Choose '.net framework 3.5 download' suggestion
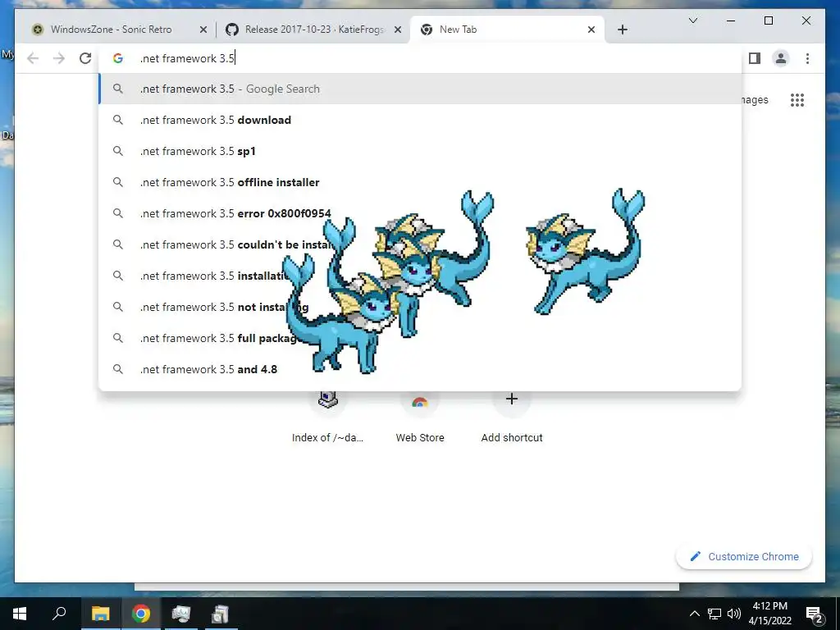This screenshot has width=840, height=630. 421,120
